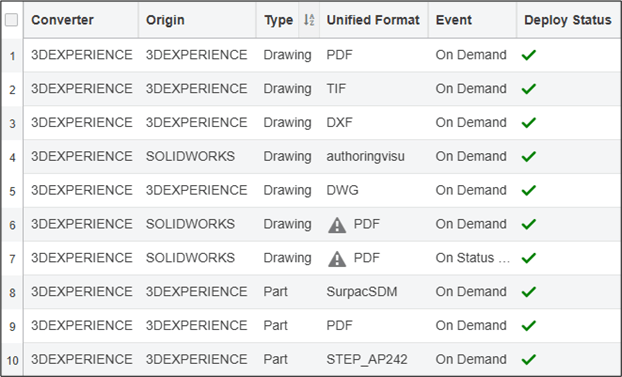
Task: Select row number 10
Action: tap(12, 360)
